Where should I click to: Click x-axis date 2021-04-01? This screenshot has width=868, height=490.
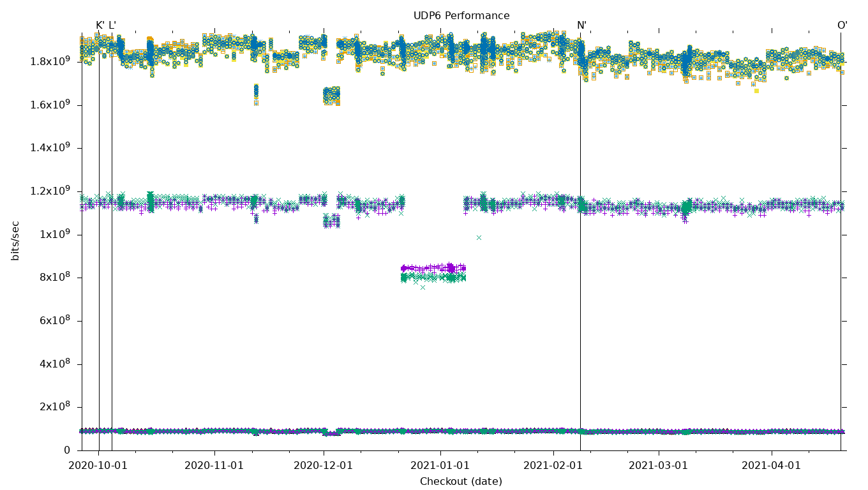point(772,466)
